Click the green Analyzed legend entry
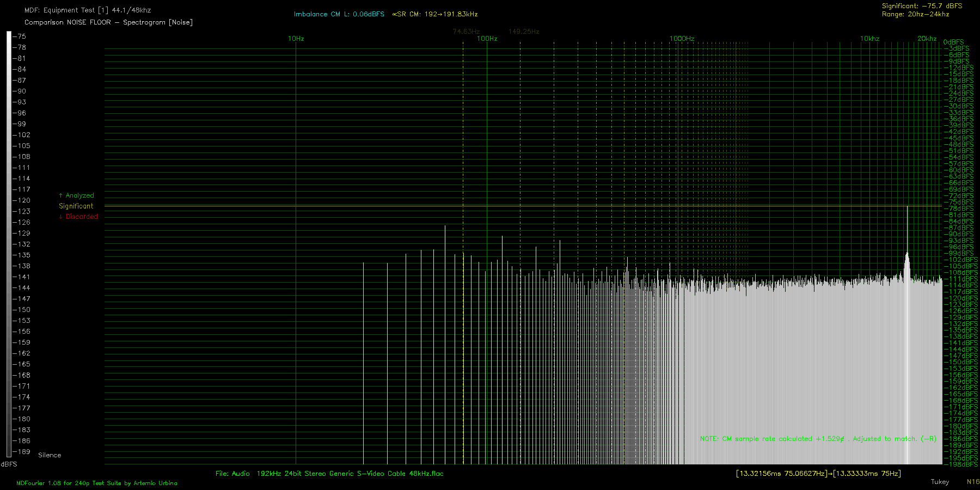The width and height of the screenshot is (980, 490). coord(77,195)
